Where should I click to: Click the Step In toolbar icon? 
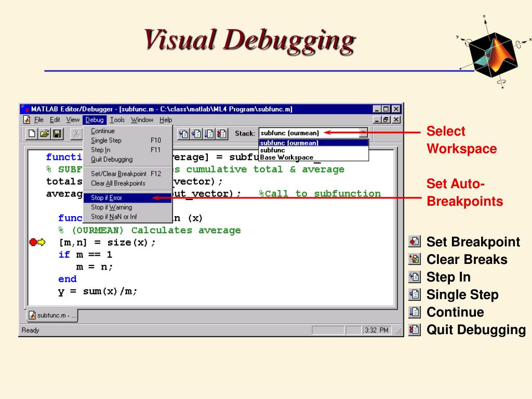click(x=184, y=134)
